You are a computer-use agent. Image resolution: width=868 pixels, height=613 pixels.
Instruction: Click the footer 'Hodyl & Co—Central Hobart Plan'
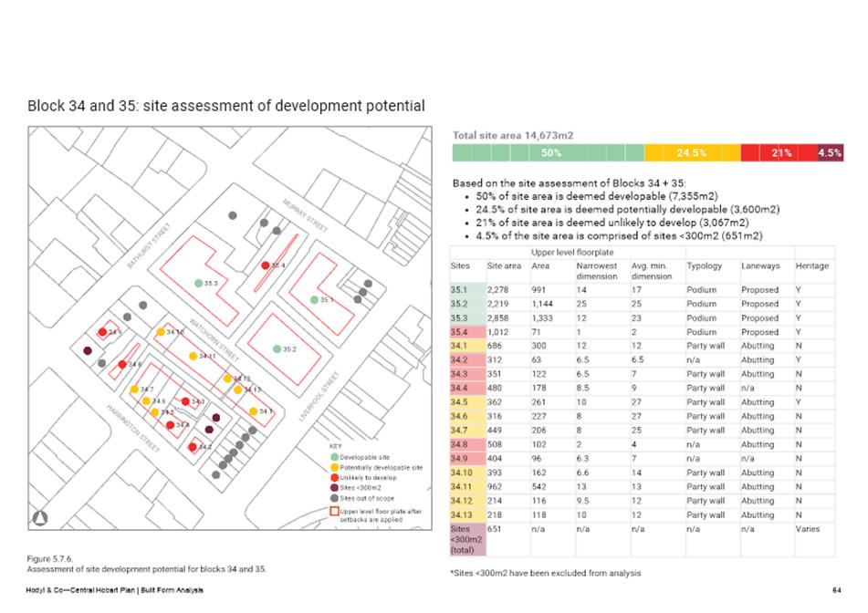(x=115, y=590)
